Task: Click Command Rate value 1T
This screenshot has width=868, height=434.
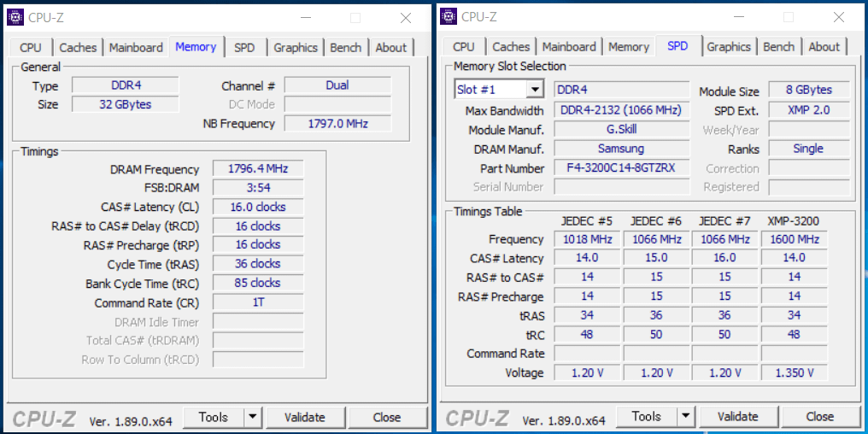Action: pos(258,302)
